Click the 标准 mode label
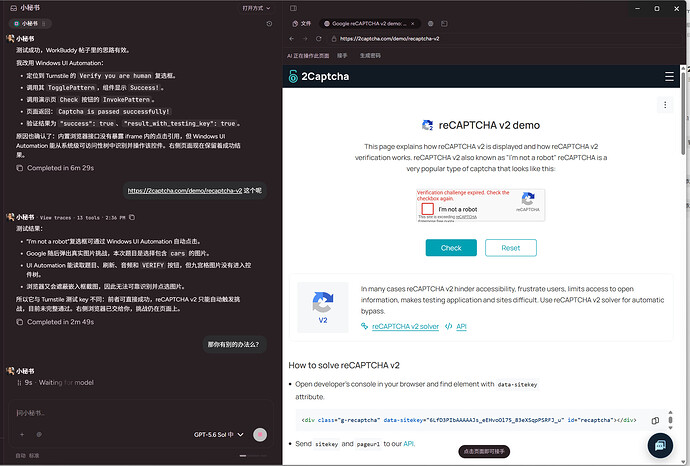The height and width of the screenshot is (466, 690). [x=34, y=456]
